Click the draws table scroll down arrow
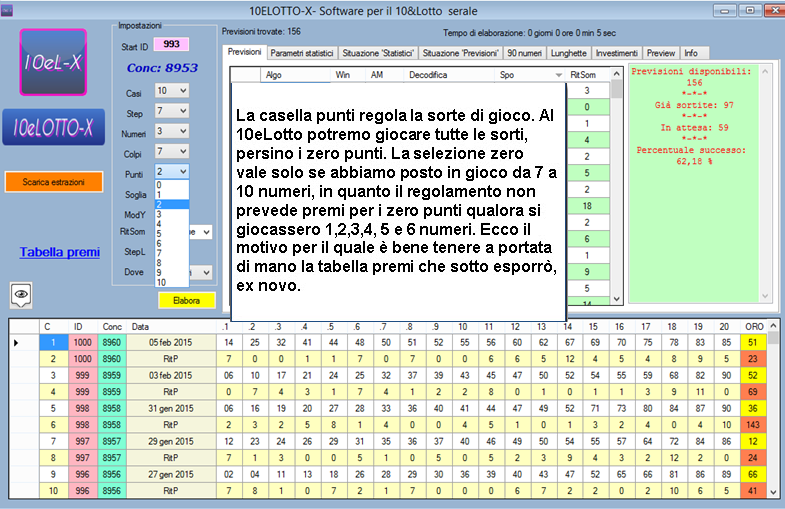Image resolution: width=785 pixels, height=509 pixels. (773, 492)
